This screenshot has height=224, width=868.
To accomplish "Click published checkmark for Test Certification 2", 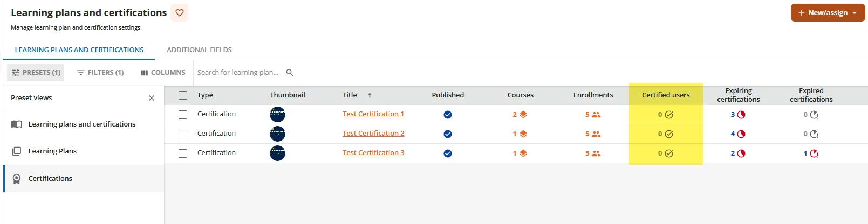I will click(448, 134).
